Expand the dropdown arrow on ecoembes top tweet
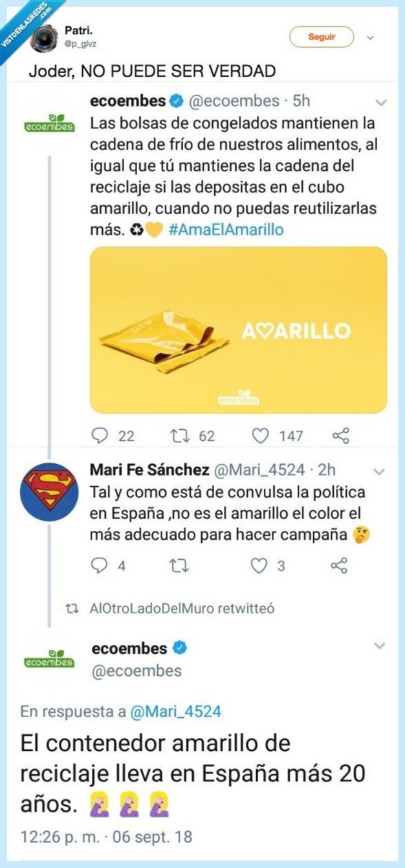Viewport: 405px width, 868px height. 380,102
